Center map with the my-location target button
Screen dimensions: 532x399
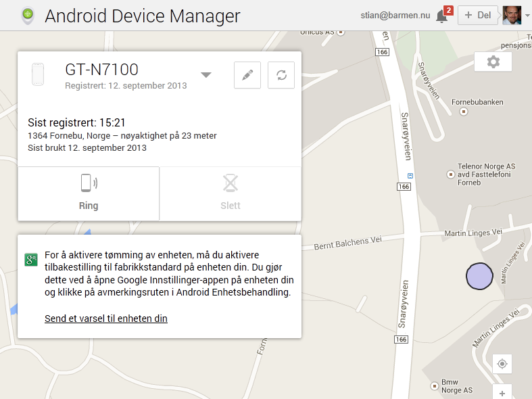[x=502, y=364]
